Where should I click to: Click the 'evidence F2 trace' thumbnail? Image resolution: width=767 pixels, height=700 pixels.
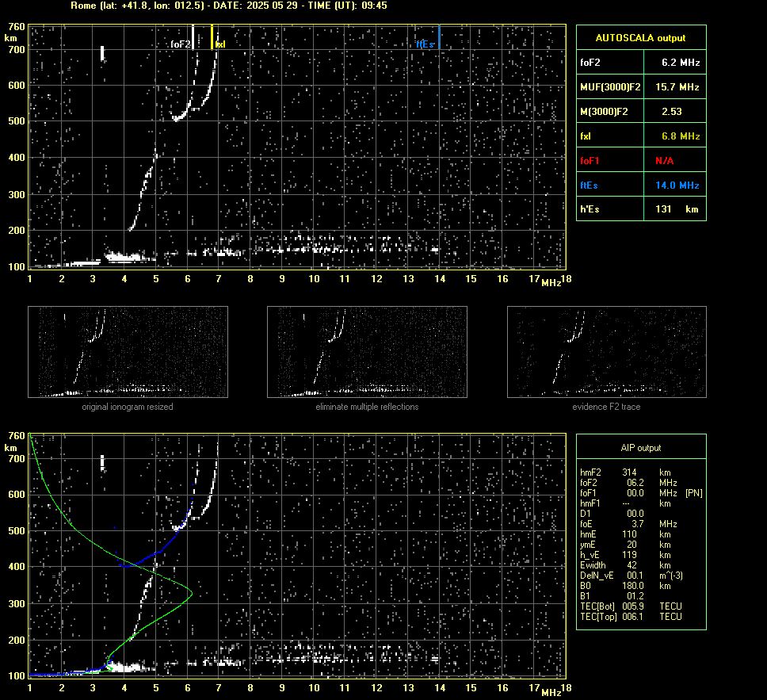tap(607, 352)
